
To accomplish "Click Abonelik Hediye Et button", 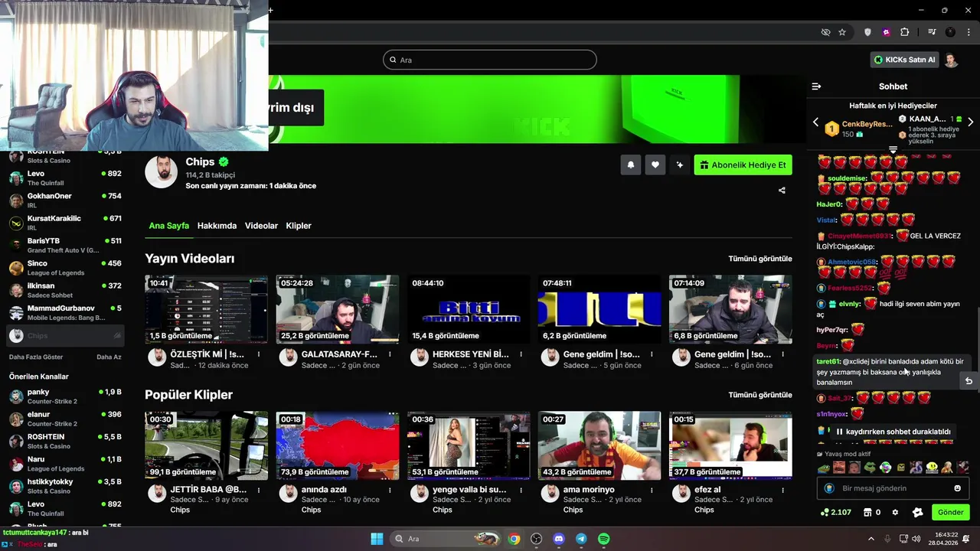I will (743, 165).
